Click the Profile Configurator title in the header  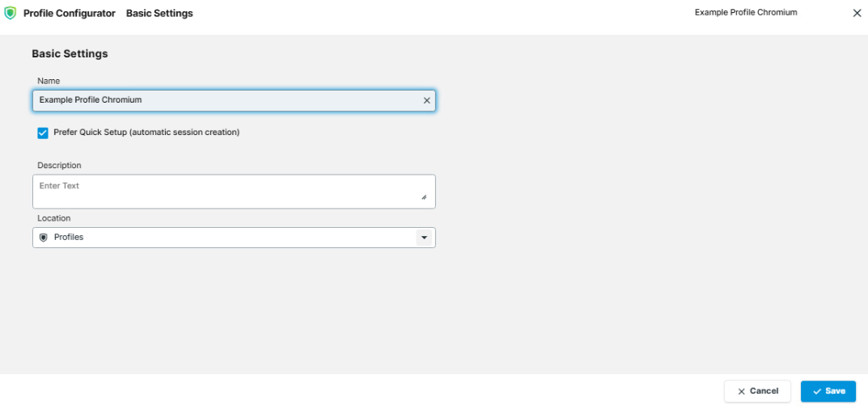coord(70,14)
